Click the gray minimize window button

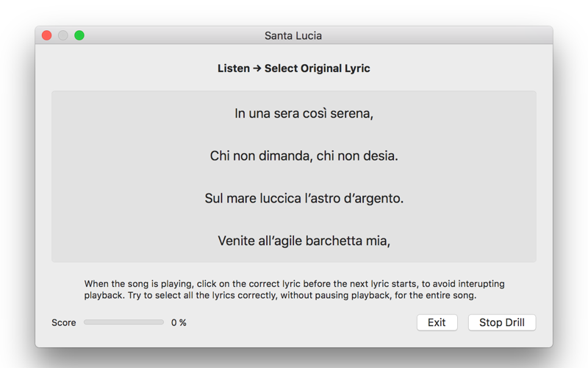63,35
